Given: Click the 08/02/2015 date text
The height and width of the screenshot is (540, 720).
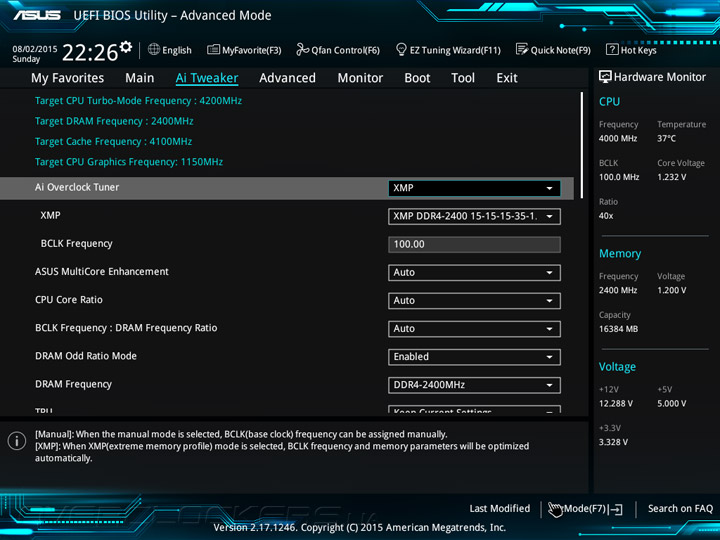Looking at the screenshot, I should pyautogui.click(x=34, y=49).
